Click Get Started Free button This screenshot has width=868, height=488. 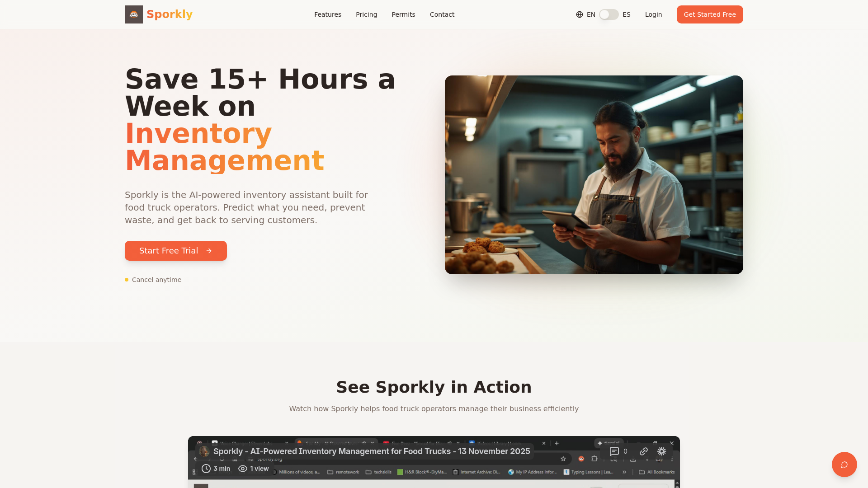click(x=710, y=14)
